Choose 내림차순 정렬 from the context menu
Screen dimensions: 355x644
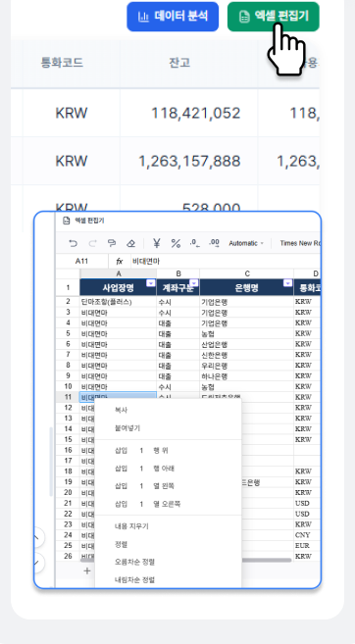(x=168, y=580)
